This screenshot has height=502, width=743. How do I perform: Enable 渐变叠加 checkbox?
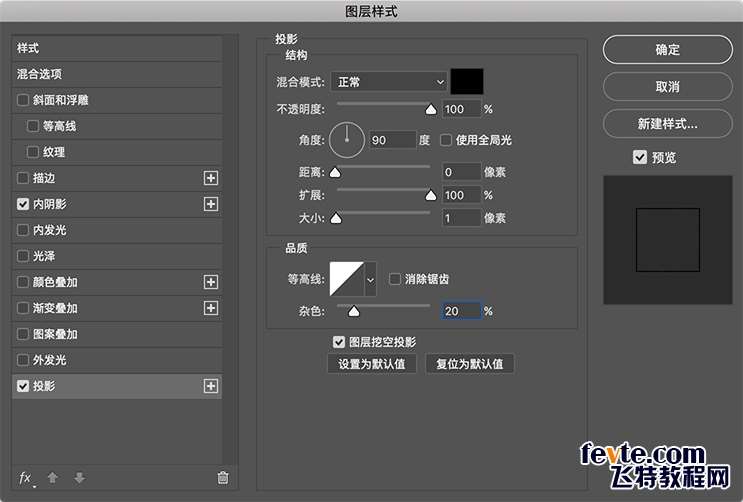coord(23,308)
